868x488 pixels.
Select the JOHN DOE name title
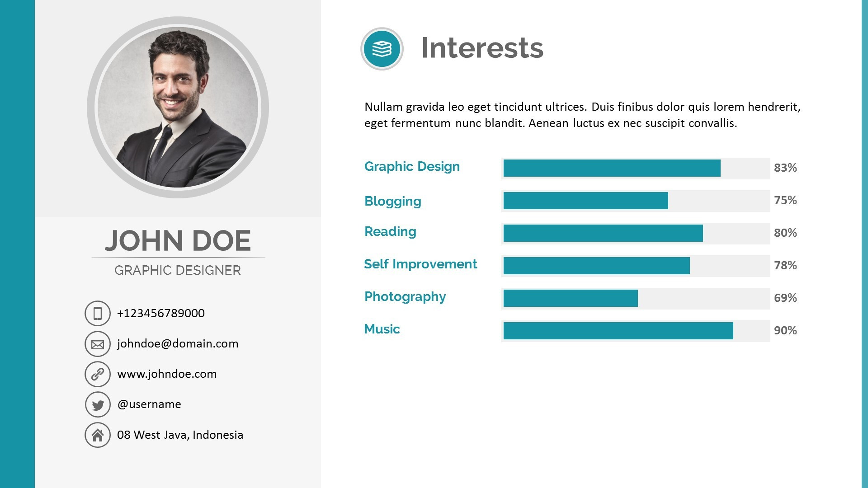178,240
